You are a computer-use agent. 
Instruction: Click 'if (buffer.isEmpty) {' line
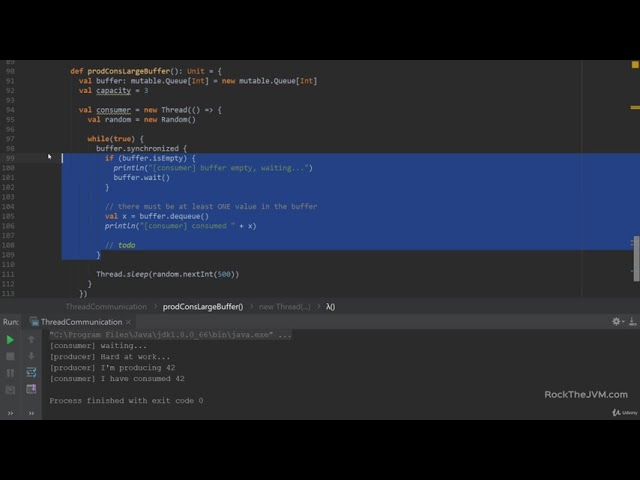(x=150, y=158)
